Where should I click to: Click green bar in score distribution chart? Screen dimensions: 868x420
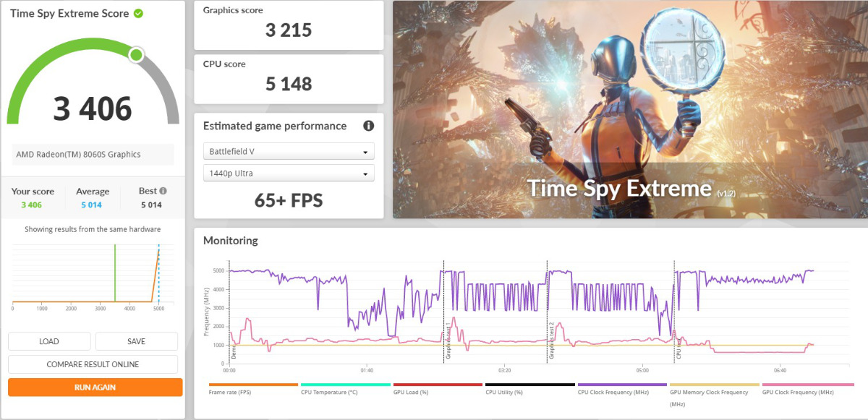(114, 273)
